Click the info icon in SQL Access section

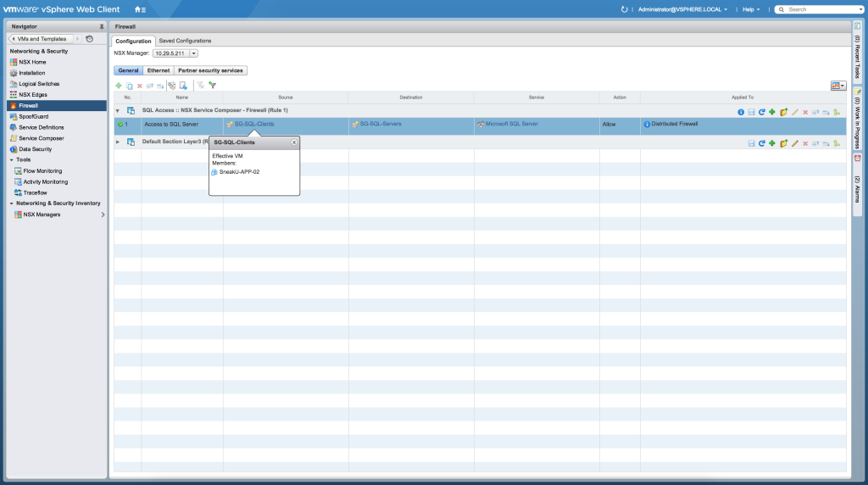tap(741, 113)
